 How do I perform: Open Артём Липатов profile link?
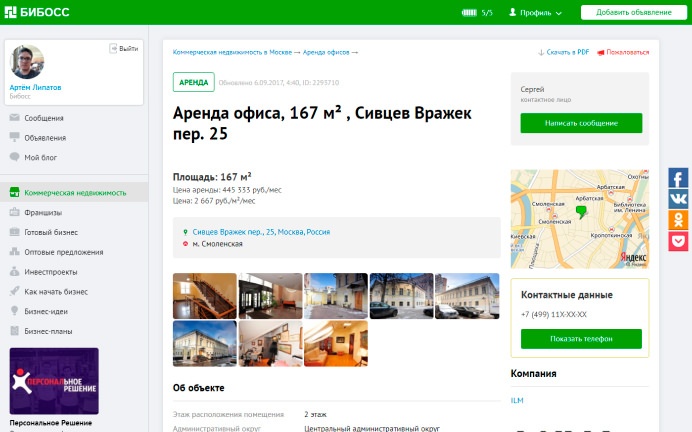35,87
